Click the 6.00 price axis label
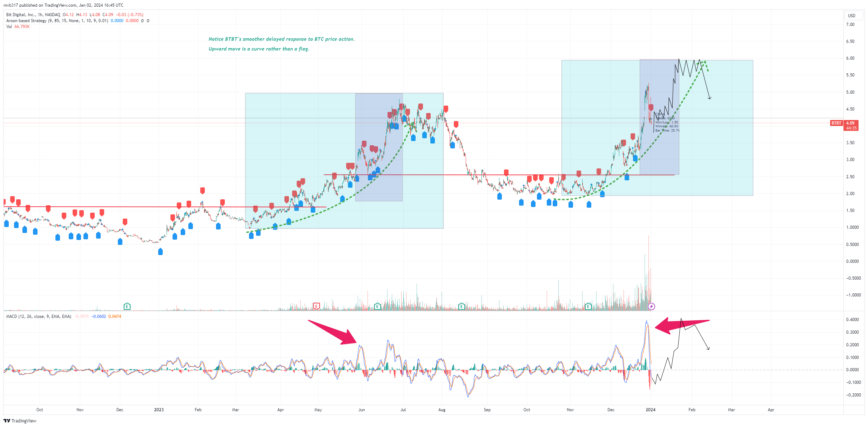The width and height of the screenshot is (868, 427). (x=850, y=58)
